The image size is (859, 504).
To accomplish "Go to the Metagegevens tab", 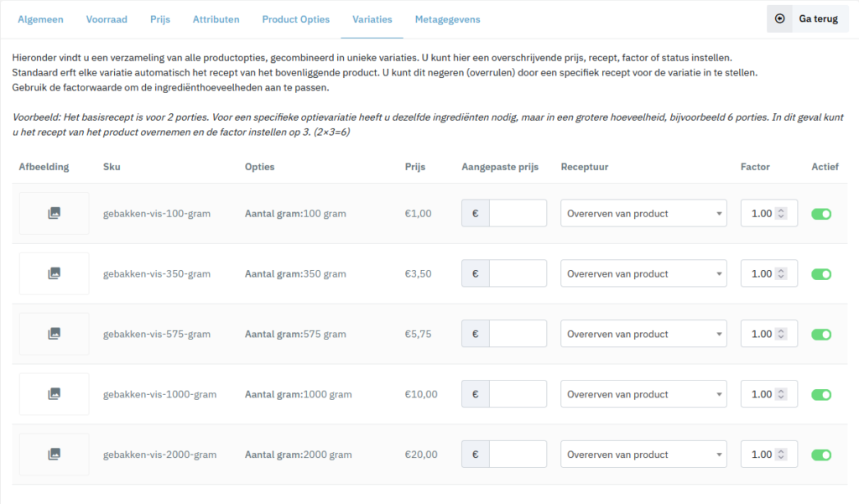I will [x=447, y=19].
